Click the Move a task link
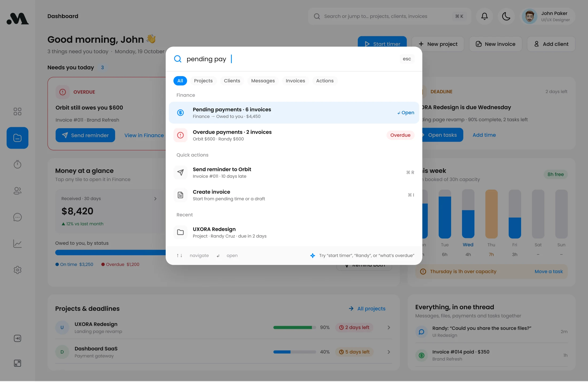Viewport: 588px width, 382px height. click(x=549, y=271)
